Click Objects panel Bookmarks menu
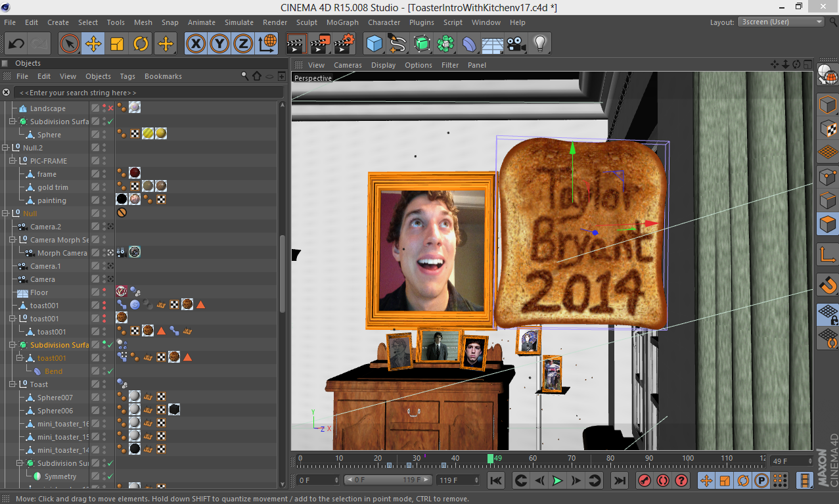 (163, 76)
